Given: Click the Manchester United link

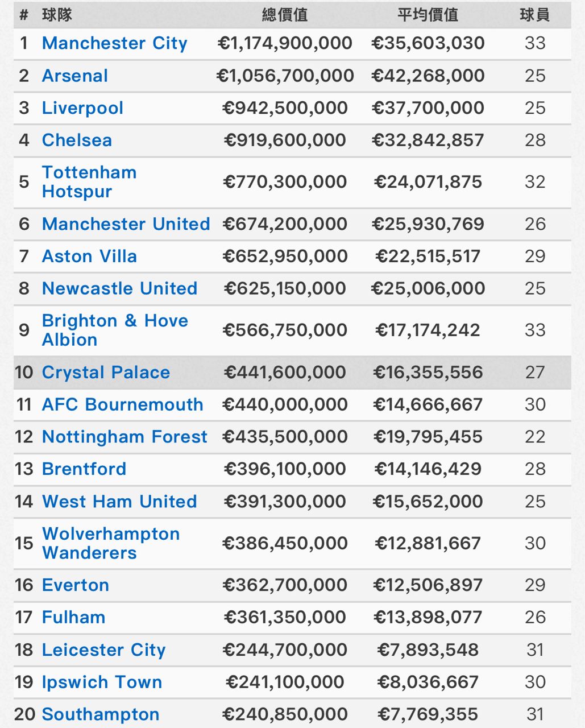Looking at the screenshot, I should (126, 224).
